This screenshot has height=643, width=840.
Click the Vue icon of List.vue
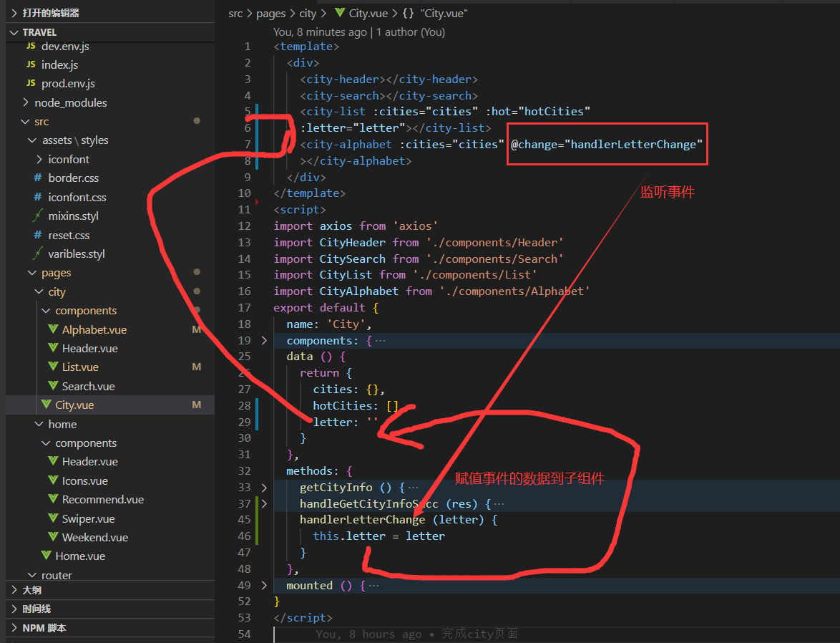point(53,367)
